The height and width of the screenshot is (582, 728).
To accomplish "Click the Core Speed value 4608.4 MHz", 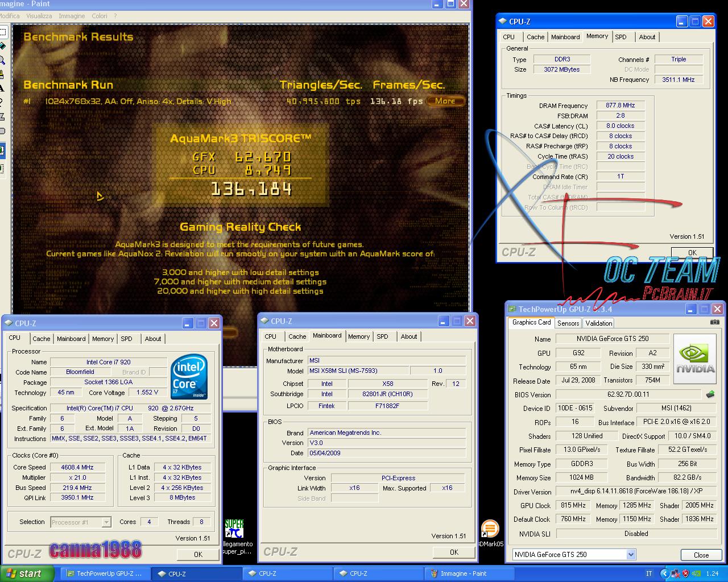I will click(x=78, y=467).
